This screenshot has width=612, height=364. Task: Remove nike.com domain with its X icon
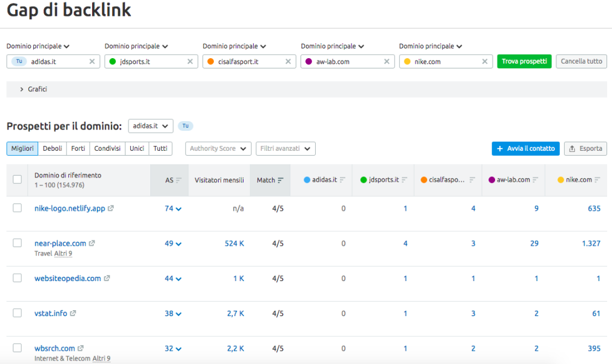pyautogui.click(x=484, y=61)
